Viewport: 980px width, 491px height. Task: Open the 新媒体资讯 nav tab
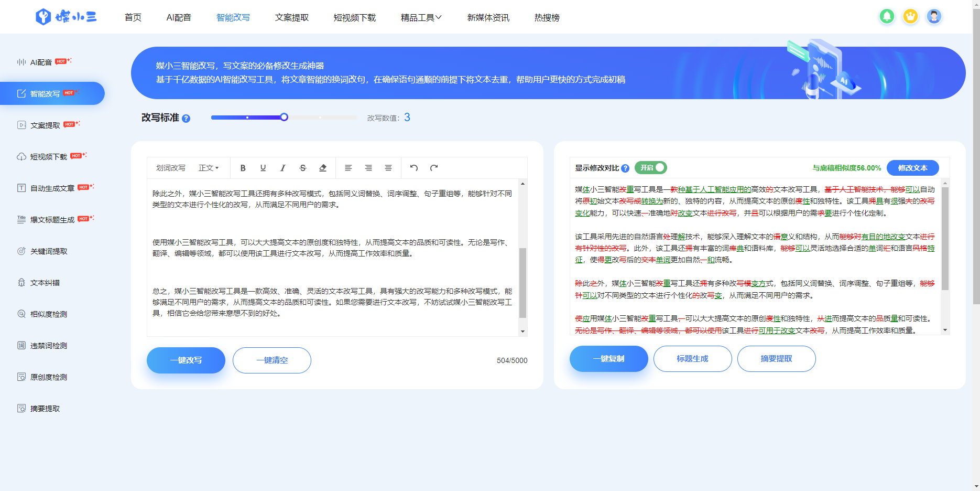pos(488,17)
